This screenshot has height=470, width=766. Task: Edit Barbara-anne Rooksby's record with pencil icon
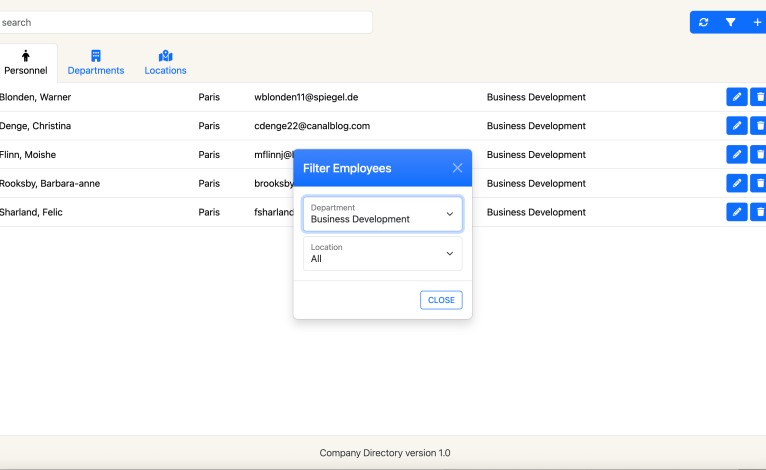[x=736, y=184]
